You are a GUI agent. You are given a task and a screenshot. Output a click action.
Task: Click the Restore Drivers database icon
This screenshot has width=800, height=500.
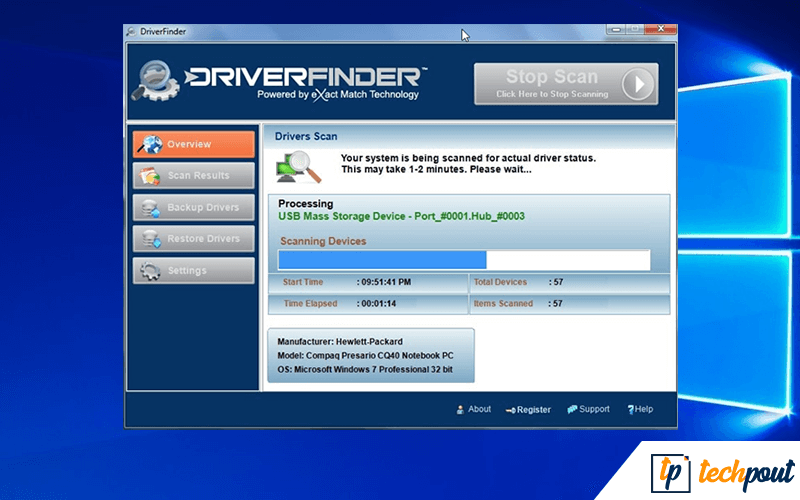[151, 239]
